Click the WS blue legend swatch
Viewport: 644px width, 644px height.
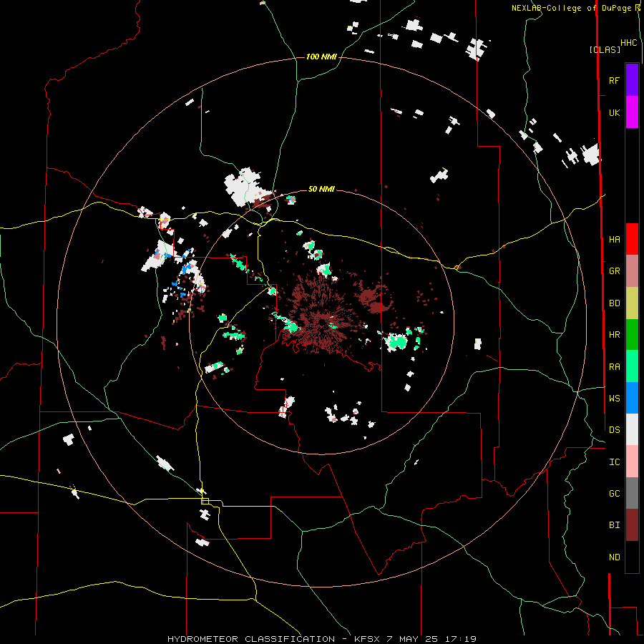(632, 398)
